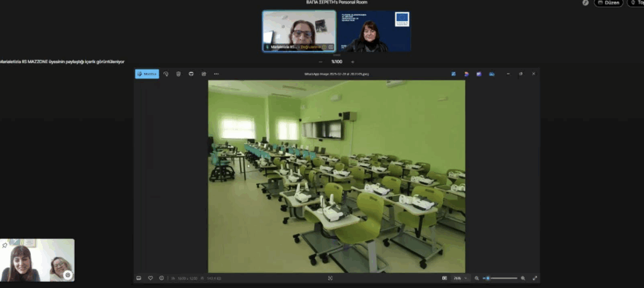Increase shared content zoom with plus button
The height and width of the screenshot is (288, 644).
pyautogui.click(x=352, y=62)
